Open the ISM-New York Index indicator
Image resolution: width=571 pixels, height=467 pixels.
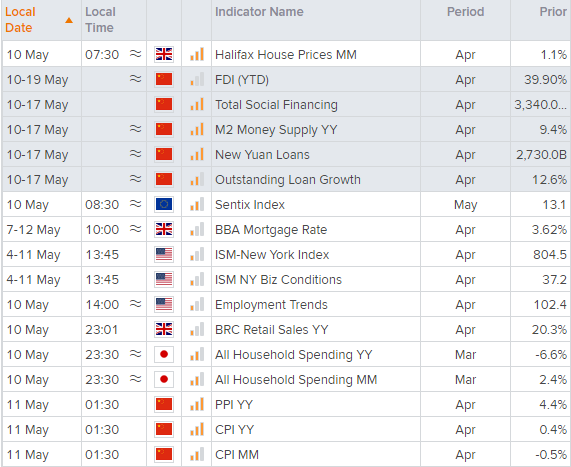tap(272, 255)
